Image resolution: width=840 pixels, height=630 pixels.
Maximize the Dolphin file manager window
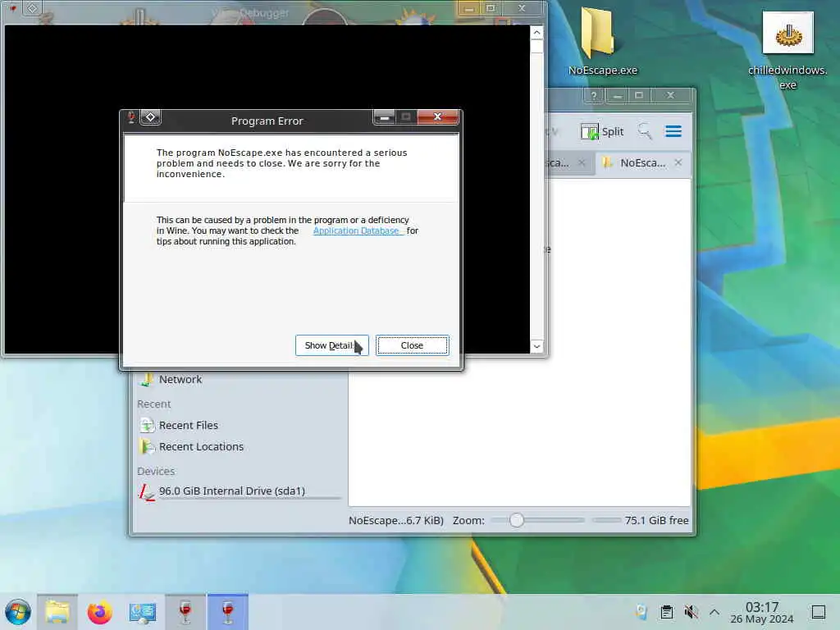tap(638, 96)
